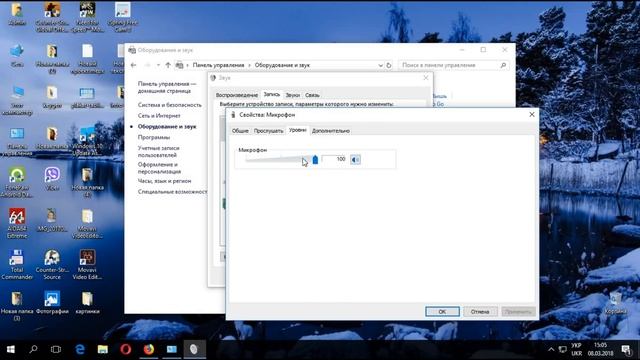Open Movavi Video Editor shortcut icon
Image resolution: width=640 pixels, height=360 pixels.
(x=87, y=264)
